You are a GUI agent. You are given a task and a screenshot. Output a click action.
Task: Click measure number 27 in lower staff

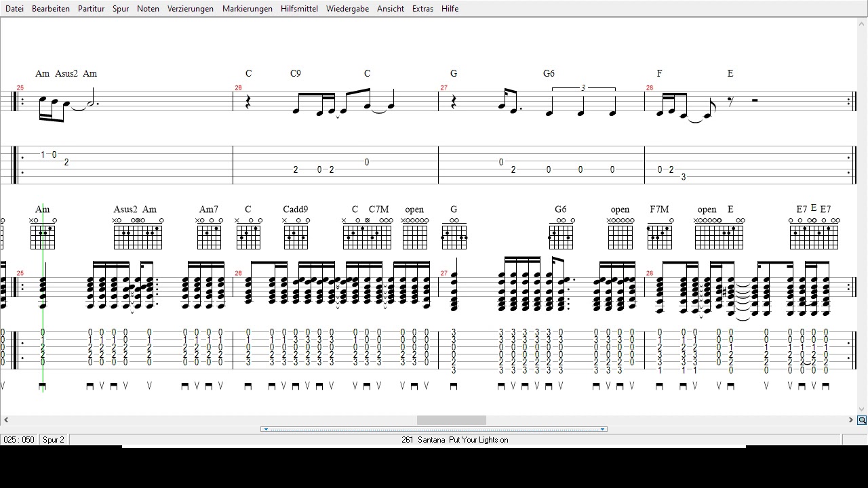pyautogui.click(x=444, y=273)
